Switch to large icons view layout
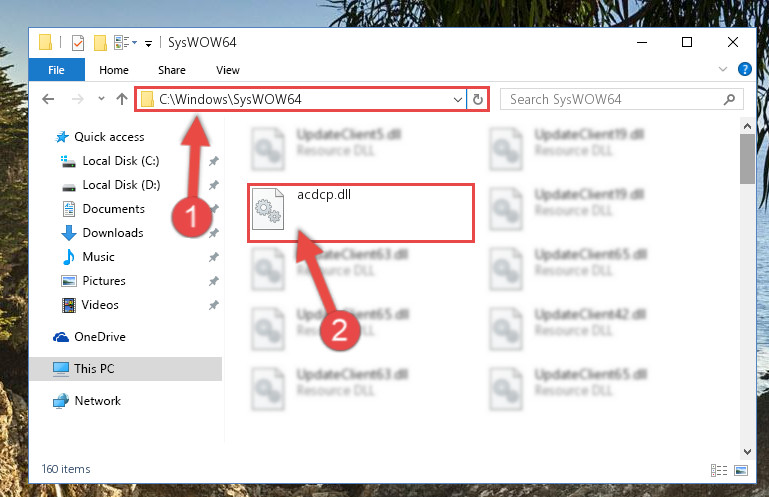Viewport: 769px width, 497px height. 741,471
